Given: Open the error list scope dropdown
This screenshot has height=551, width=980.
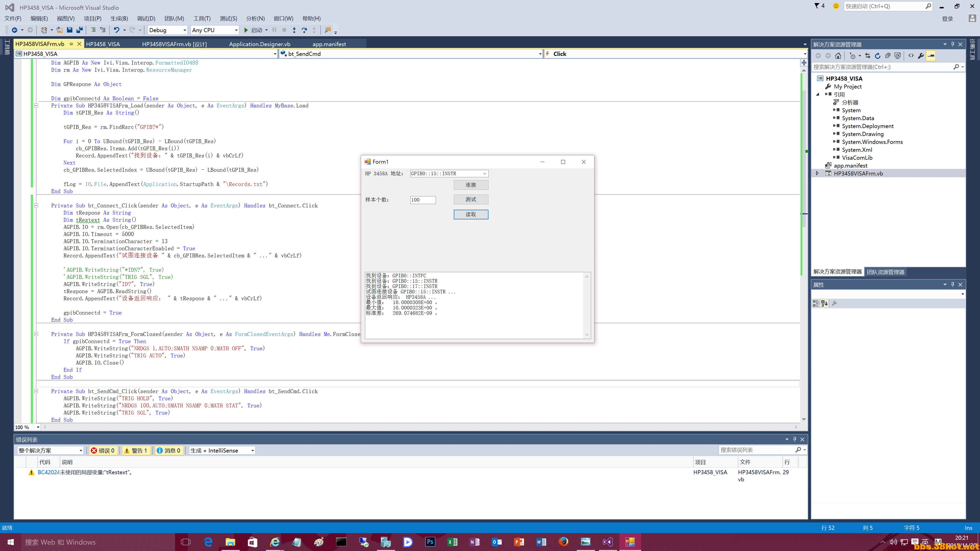Looking at the screenshot, I should 50,450.
